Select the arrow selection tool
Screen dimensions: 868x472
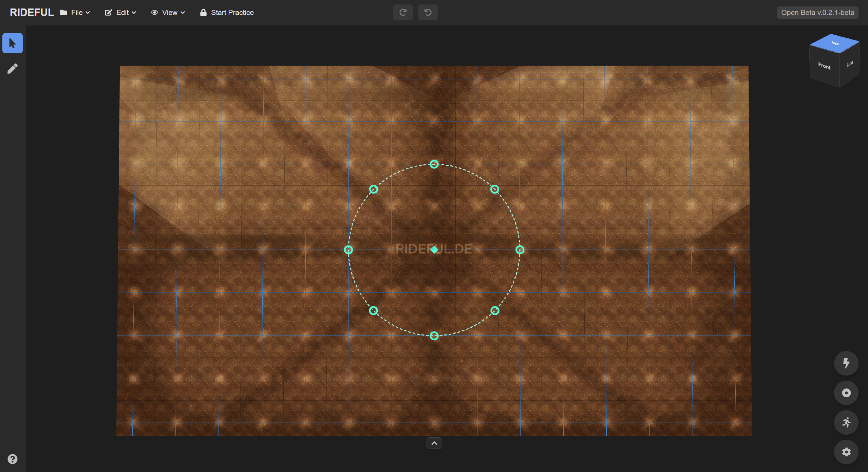pyautogui.click(x=13, y=43)
